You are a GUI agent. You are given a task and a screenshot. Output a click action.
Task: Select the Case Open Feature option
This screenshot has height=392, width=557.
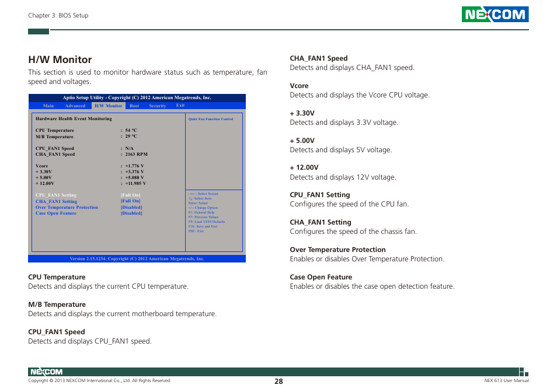[x=56, y=213]
